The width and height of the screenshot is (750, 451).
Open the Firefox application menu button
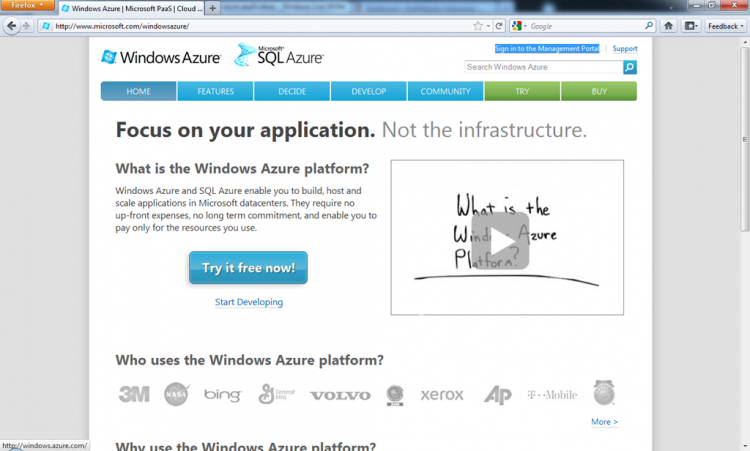[27, 5]
